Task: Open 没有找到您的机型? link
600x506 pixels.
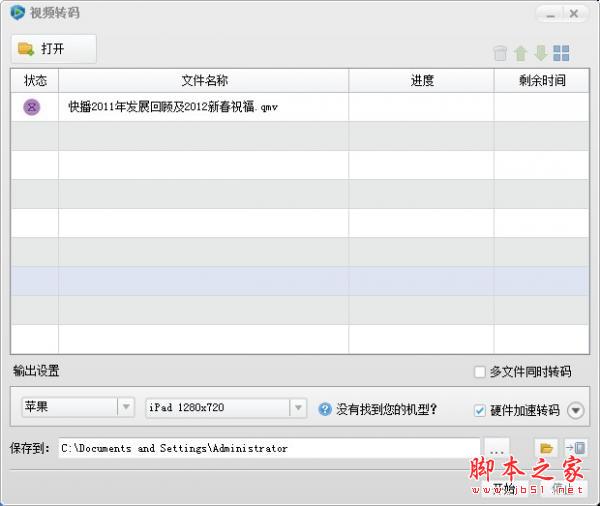Action: (x=386, y=410)
